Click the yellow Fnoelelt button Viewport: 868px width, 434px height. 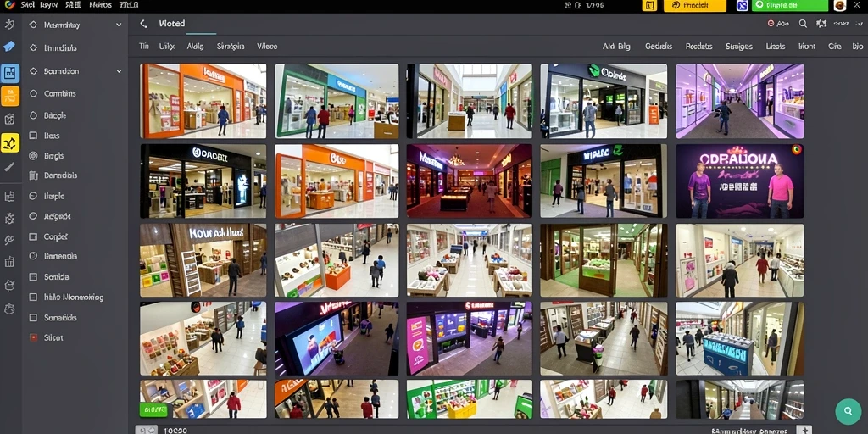point(695,6)
